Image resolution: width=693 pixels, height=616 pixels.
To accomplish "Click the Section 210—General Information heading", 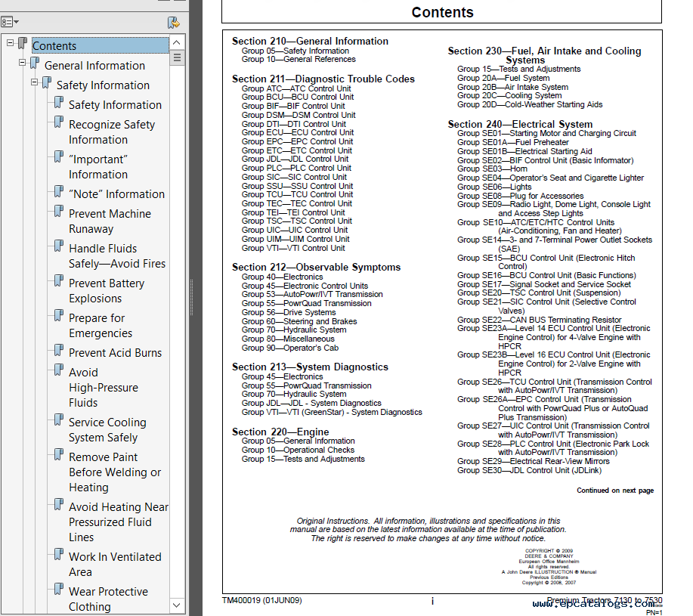I will tap(311, 41).
